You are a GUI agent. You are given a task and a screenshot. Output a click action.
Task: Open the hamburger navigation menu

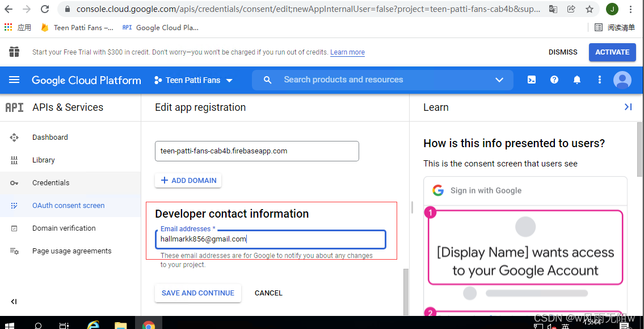(14, 80)
